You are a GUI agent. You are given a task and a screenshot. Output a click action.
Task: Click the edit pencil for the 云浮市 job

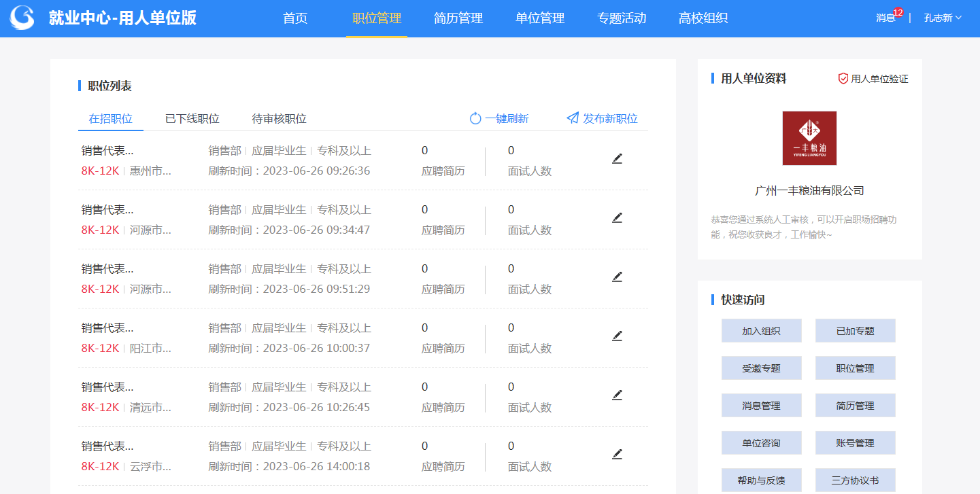point(617,455)
